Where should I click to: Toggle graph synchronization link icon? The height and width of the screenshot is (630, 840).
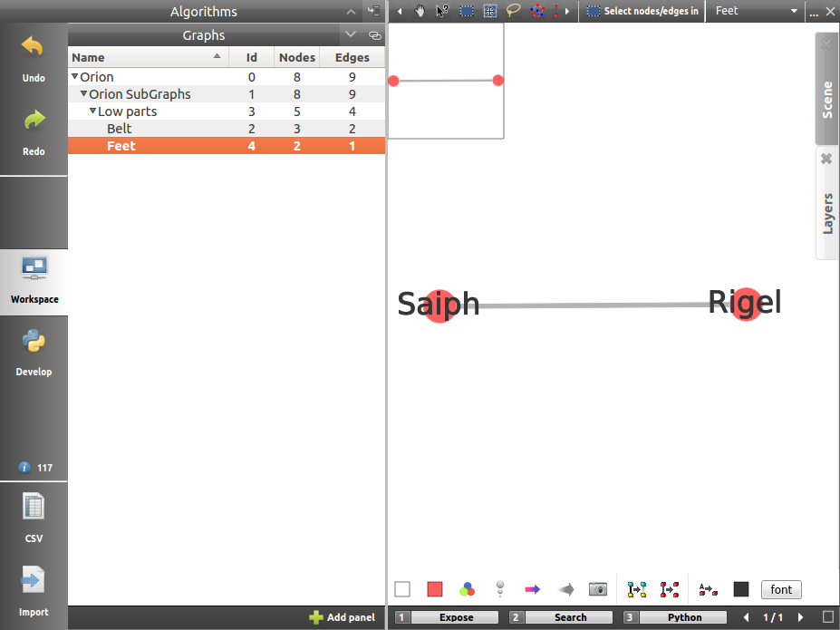click(x=375, y=35)
